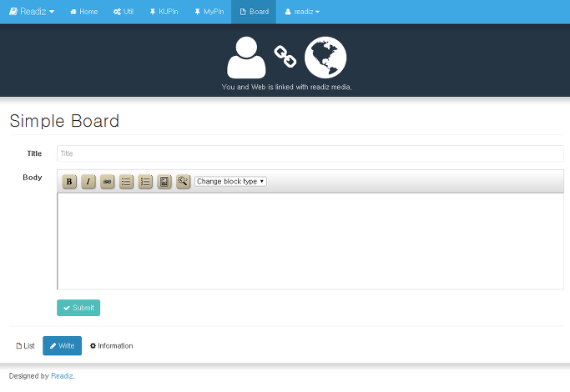Viewport: 570px width, 392px height.
Task: Open the MyPin navbar item
Action: (209, 12)
